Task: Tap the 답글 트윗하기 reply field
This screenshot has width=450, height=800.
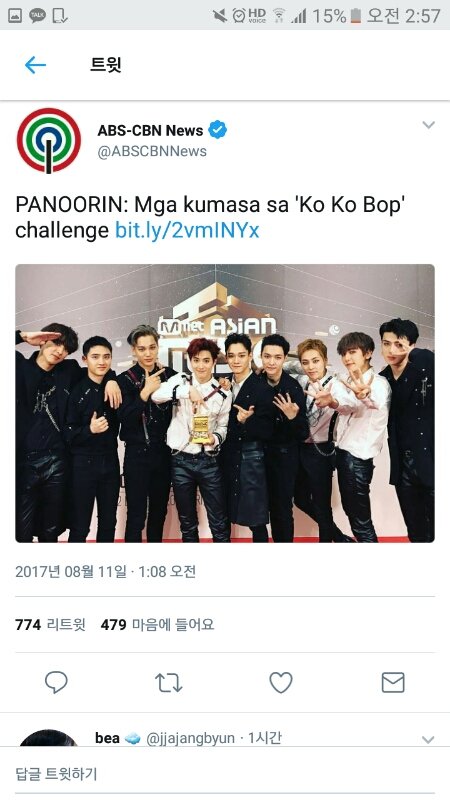Action: 225,773
